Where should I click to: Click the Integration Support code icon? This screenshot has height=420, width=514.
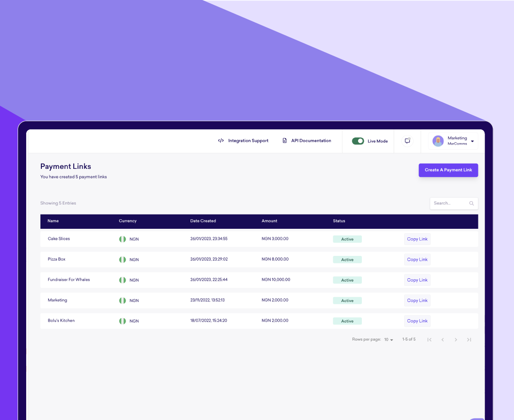221,141
